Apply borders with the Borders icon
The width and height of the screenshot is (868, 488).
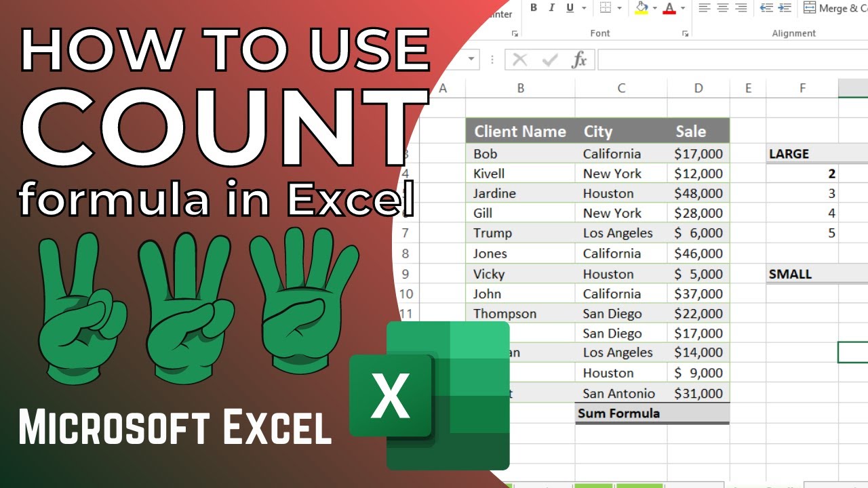coord(606,8)
